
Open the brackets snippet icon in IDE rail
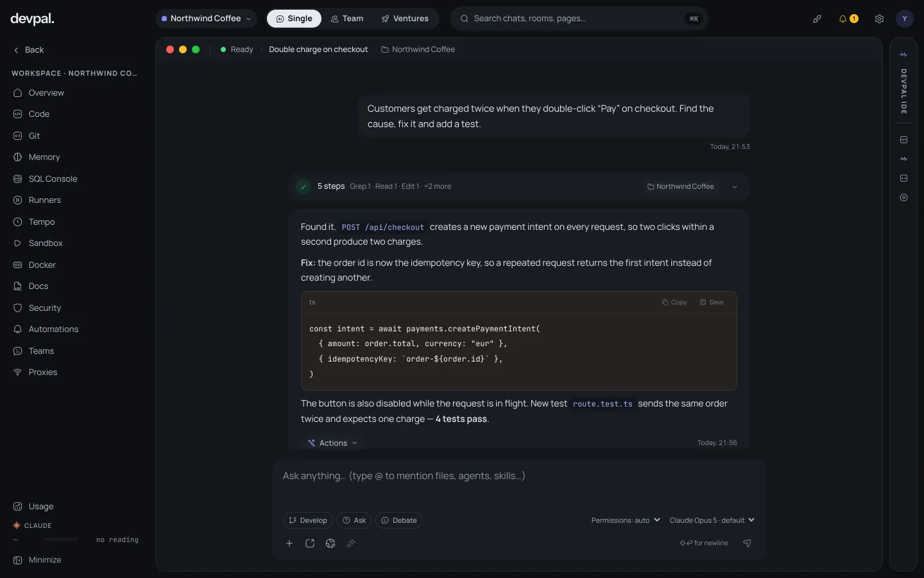tap(903, 179)
